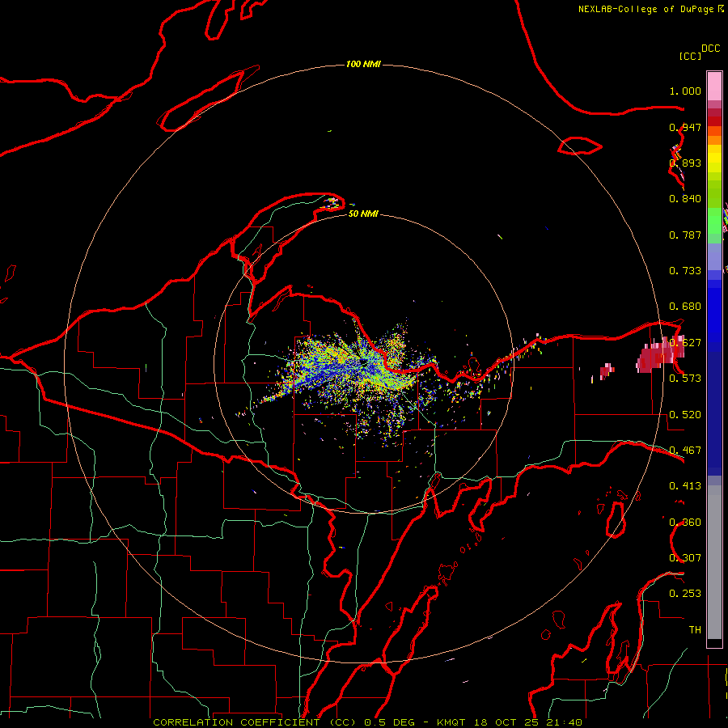The width and height of the screenshot is (728, 728).
Task: Click the 0.733 legend value
Action: (x=685, y=271)
